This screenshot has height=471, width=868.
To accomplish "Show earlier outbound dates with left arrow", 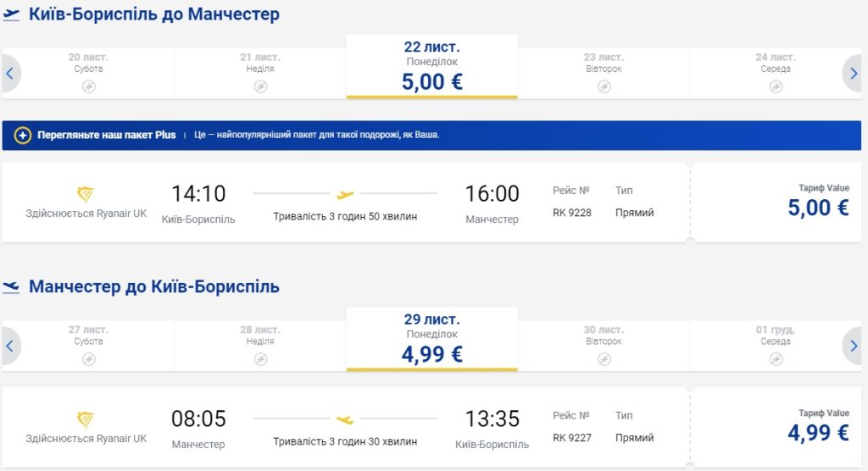I will [10, 73].
